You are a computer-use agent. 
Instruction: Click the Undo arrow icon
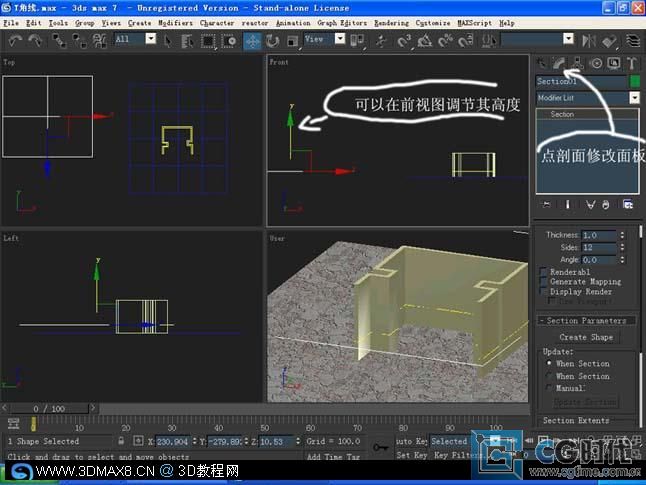click(x=15, y=40)
